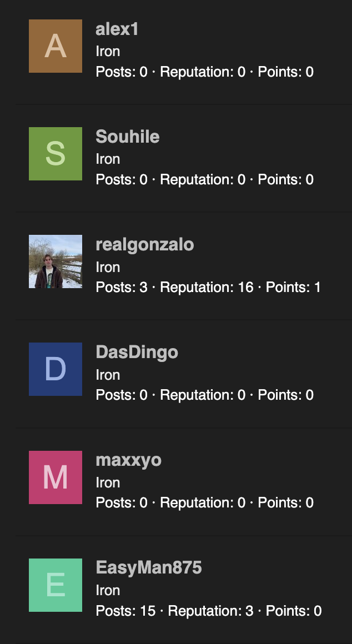The width and height of the screenshot is (352, 644).
Task: View realgonzalo's profile photo thumbnail
Action: (56, 261)
